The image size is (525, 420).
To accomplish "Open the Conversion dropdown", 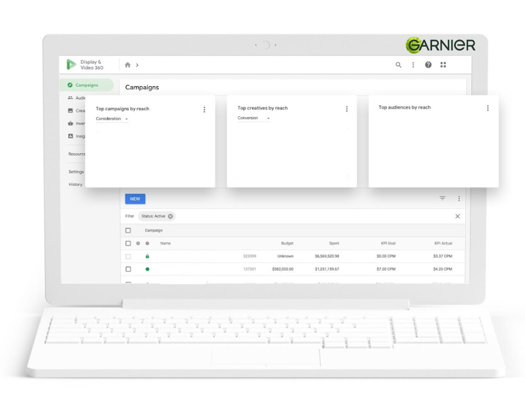I will (x=254, y=118).
